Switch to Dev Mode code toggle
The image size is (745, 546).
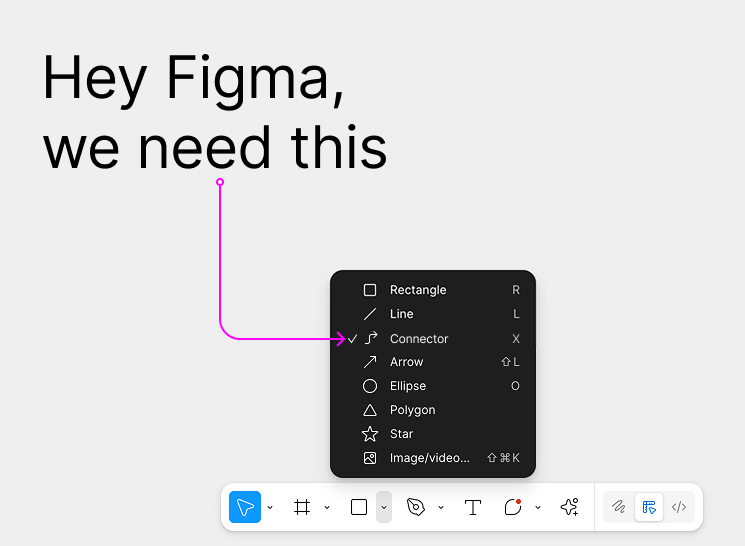tap(679, 507)
